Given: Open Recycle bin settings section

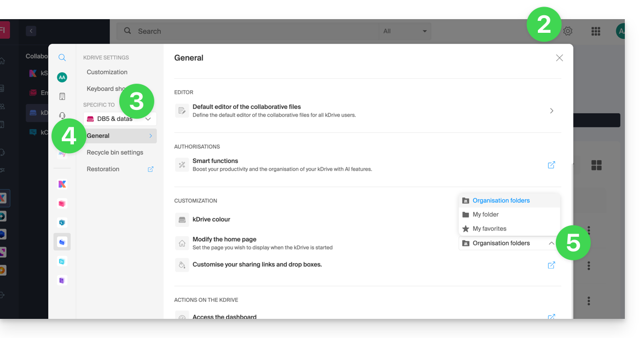Looking at the screenshot, I should point(115,153).
